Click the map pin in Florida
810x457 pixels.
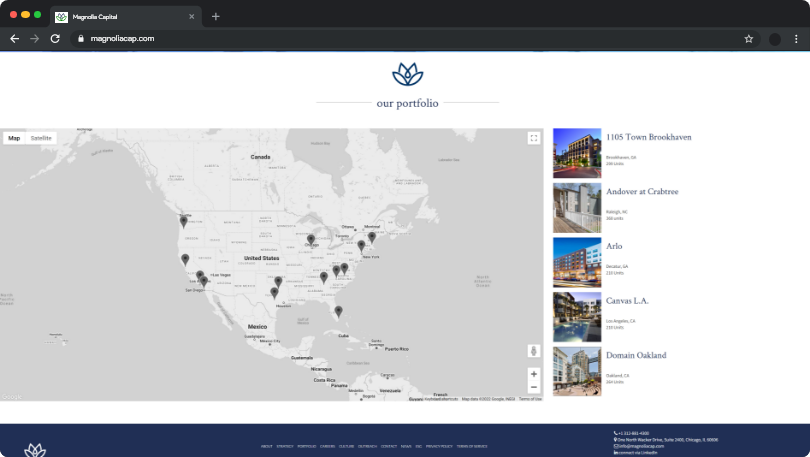(338, 311)
